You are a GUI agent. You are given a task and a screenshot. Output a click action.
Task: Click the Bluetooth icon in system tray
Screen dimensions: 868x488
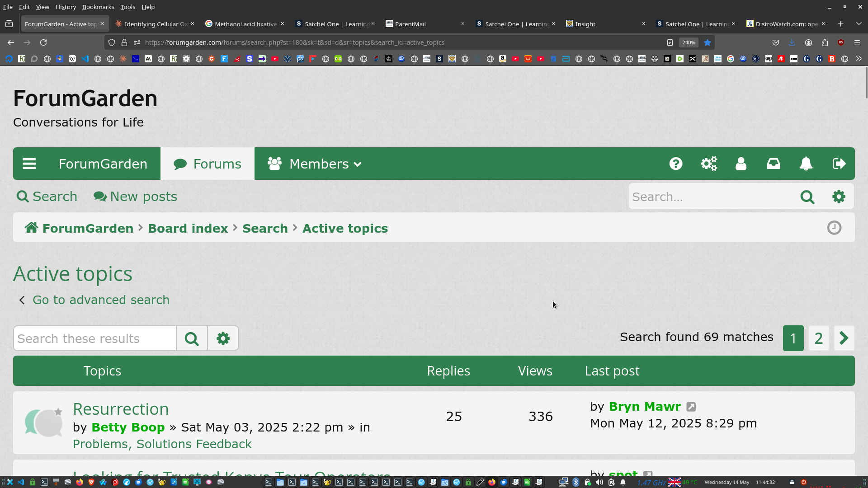point(576,482)
